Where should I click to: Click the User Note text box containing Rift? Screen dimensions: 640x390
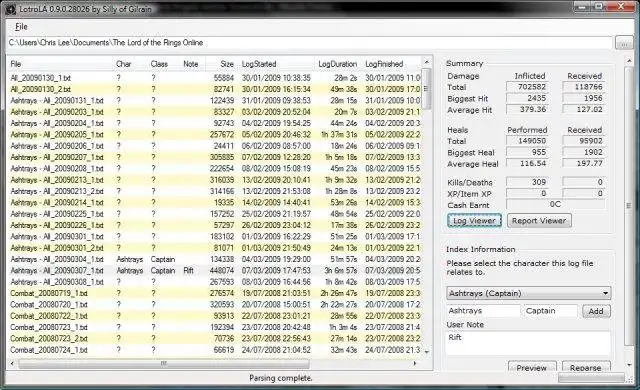(529, 343)
